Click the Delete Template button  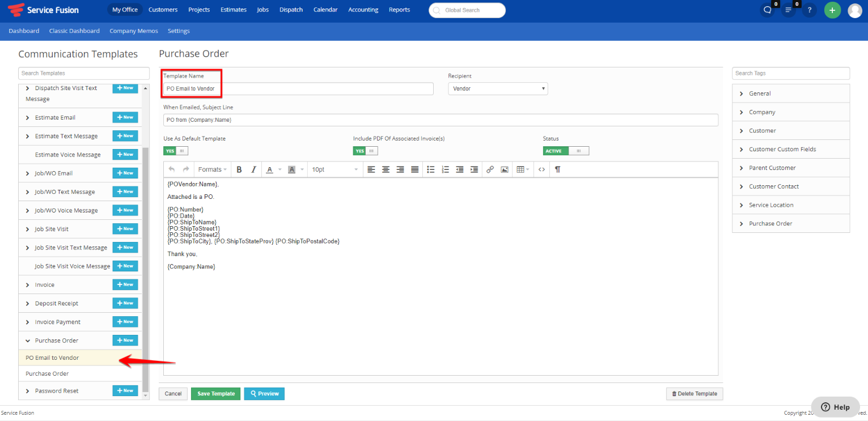694,394
